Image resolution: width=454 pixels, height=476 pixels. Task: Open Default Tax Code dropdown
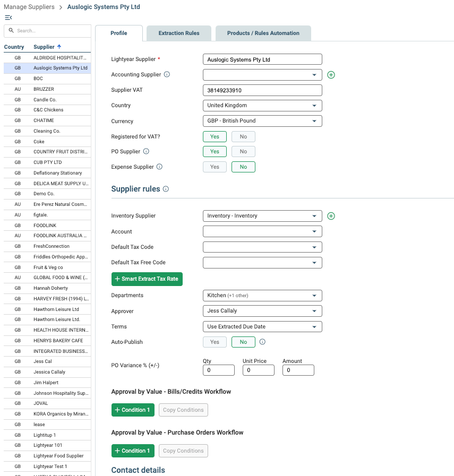[262, 247]
